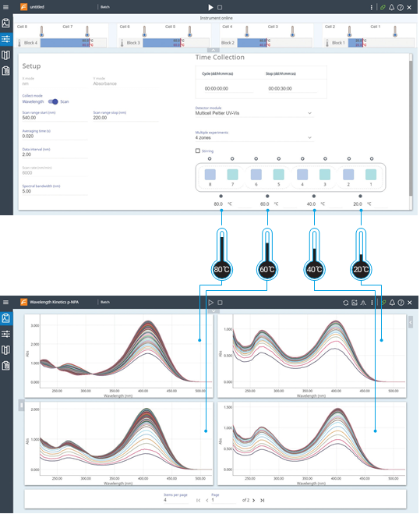Screen dimensions: 420x514
Task: Open book sidebar icon in Wavelength Kinetics window
Action: coord(6,350)
